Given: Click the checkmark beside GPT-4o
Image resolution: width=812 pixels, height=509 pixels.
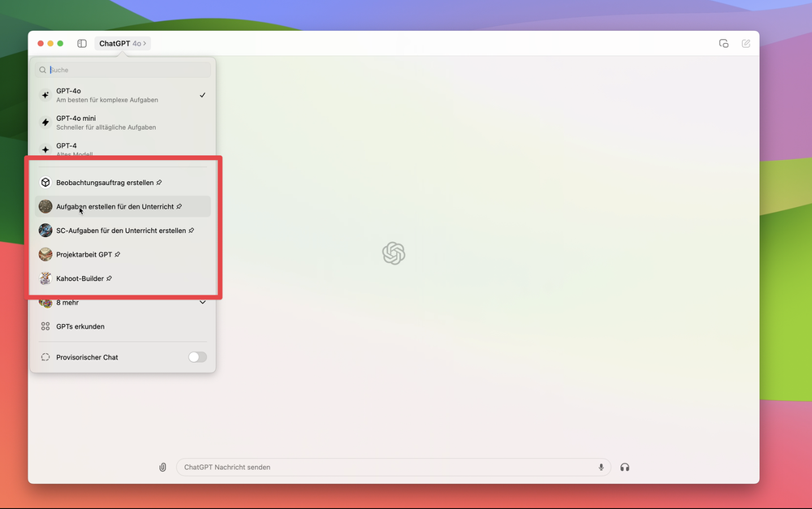Looking at the screenshot, I should click(x=202, y=95).
